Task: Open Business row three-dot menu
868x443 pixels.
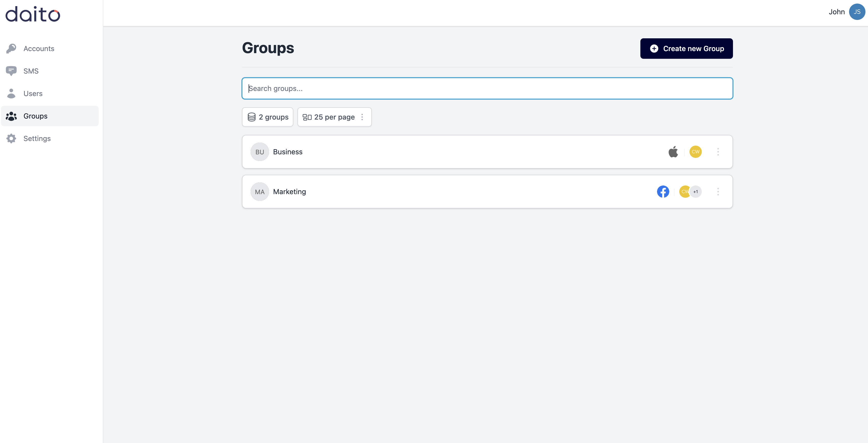Action: coord(718,152)
